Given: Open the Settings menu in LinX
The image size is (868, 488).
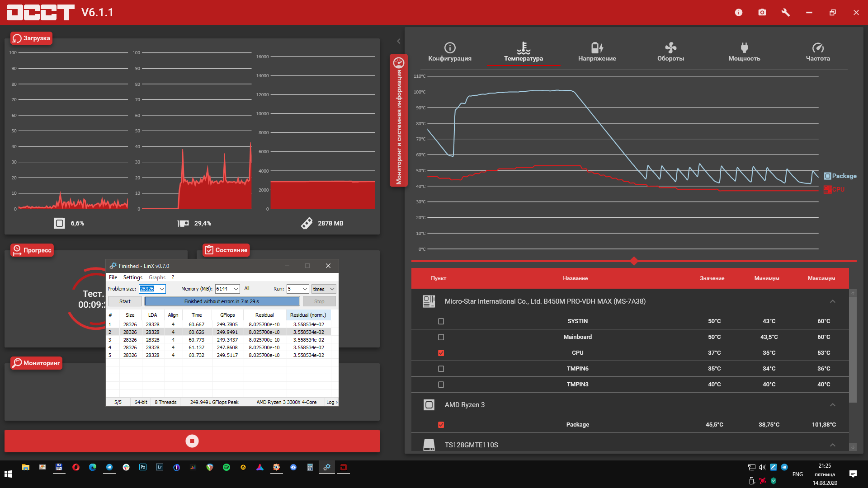Looking at the screenshot, I should 132,277.
